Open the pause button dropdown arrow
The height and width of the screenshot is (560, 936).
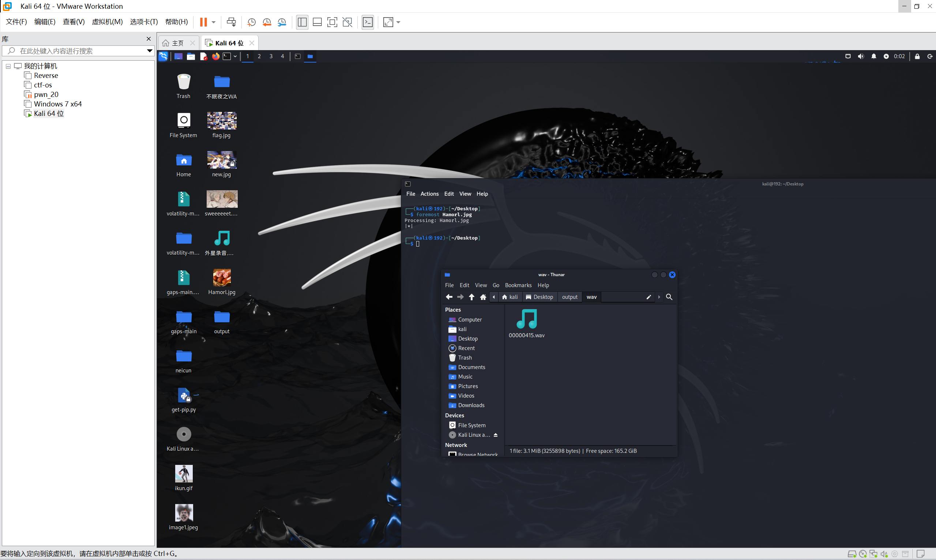pos(214,22)
